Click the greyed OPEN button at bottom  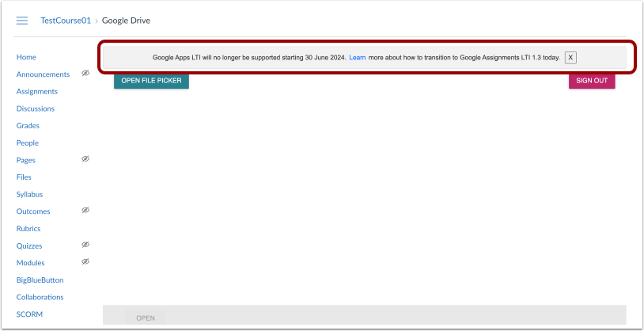[146, 318]
